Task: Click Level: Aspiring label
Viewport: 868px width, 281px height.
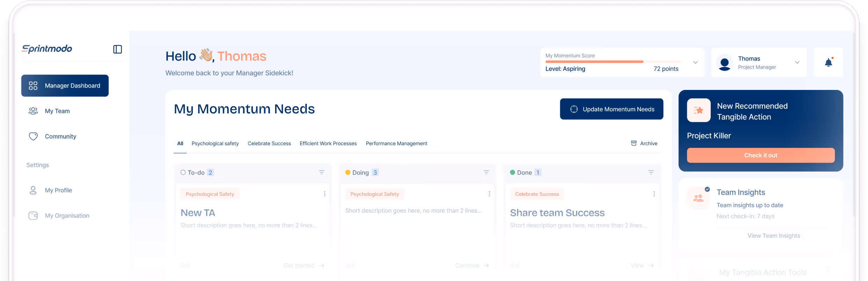Action: click(x=565, y=69)
